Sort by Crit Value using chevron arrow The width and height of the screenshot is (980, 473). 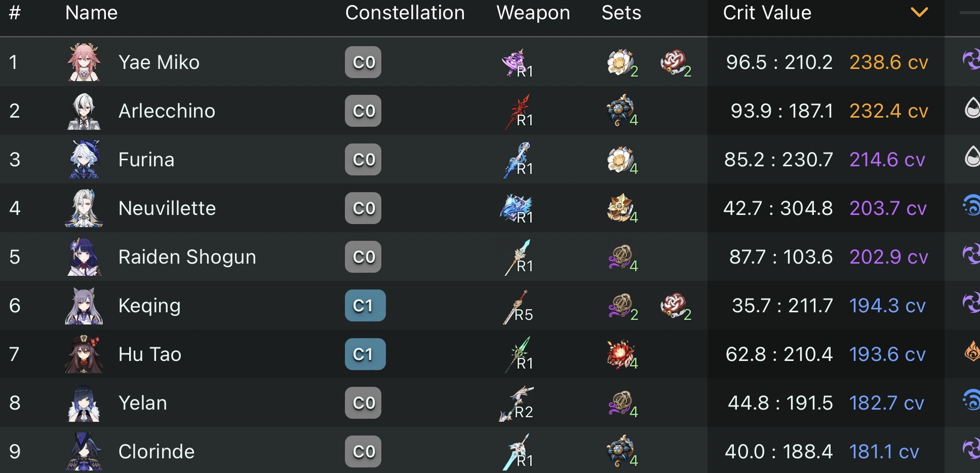(x=919, y=12)
